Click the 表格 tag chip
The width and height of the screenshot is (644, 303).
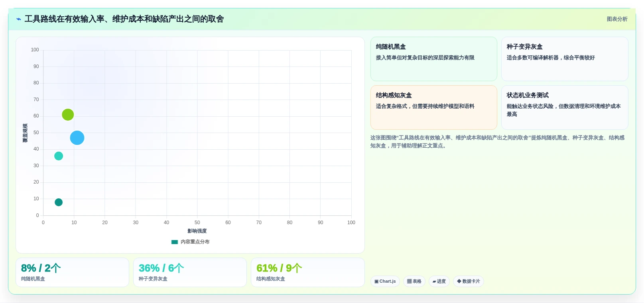tap(414, 281)
